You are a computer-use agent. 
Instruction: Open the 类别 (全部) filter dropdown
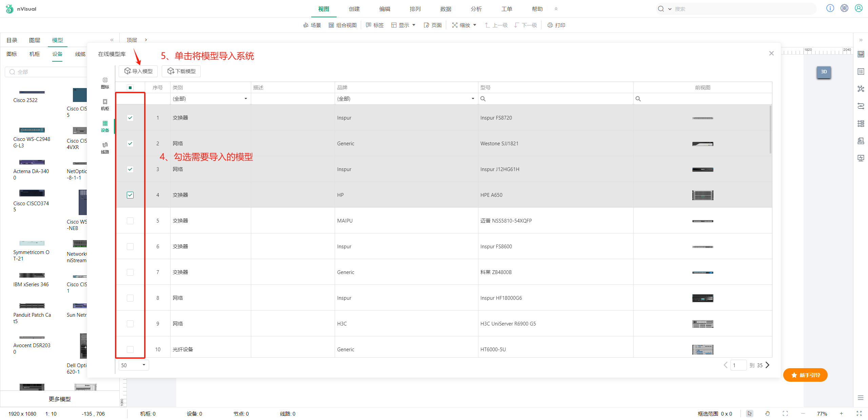[210, 99]
